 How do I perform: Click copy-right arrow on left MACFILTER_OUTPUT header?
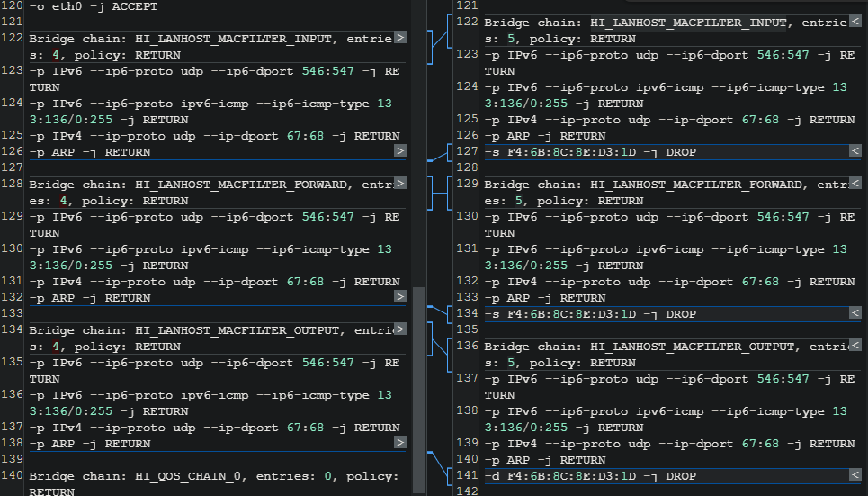400,329
